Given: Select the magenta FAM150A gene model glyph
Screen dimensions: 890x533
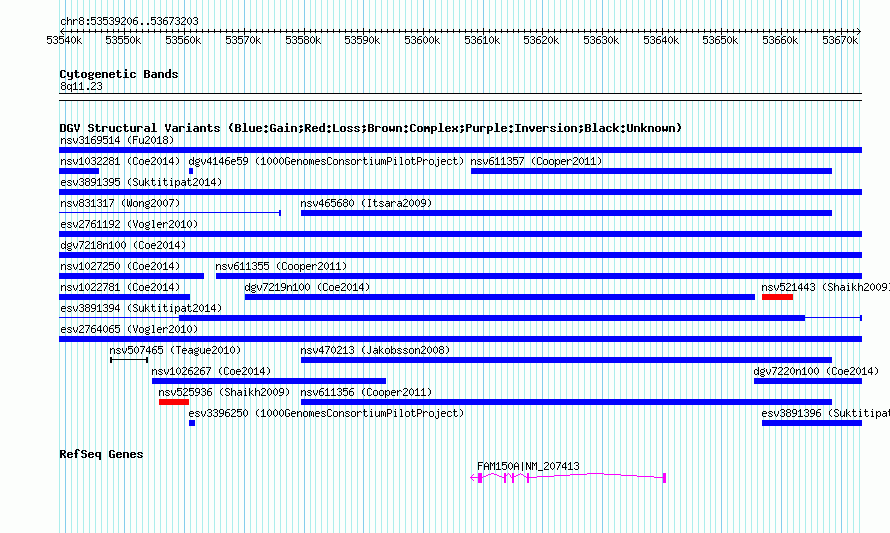Looking at the screenshot, I should 568,478.
